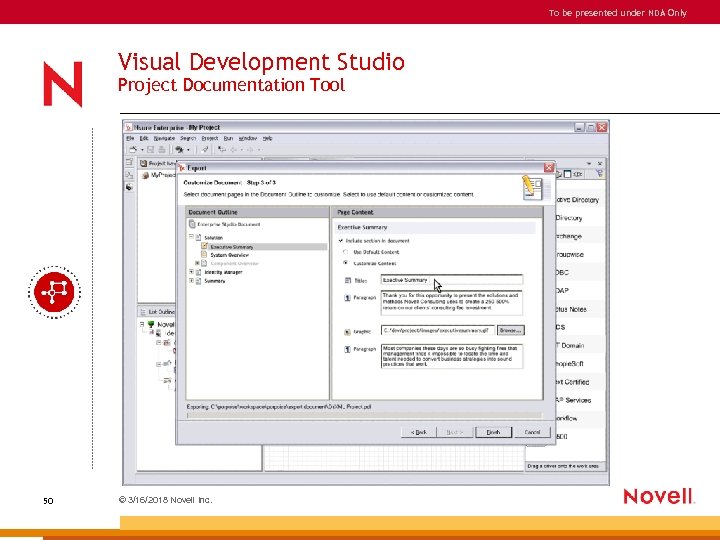Select the List Outline tab
720x540 pixels.
point(158,312)
